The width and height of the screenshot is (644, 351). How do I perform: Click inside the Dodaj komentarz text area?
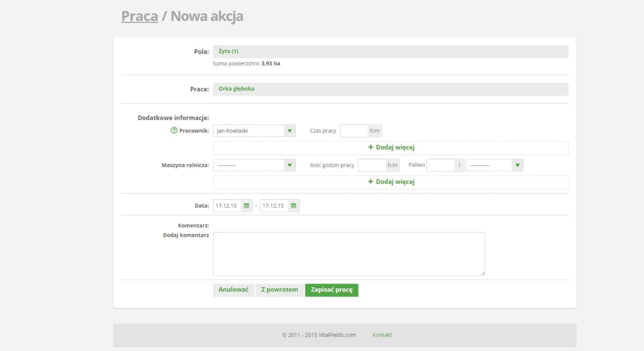click(349, 254)
